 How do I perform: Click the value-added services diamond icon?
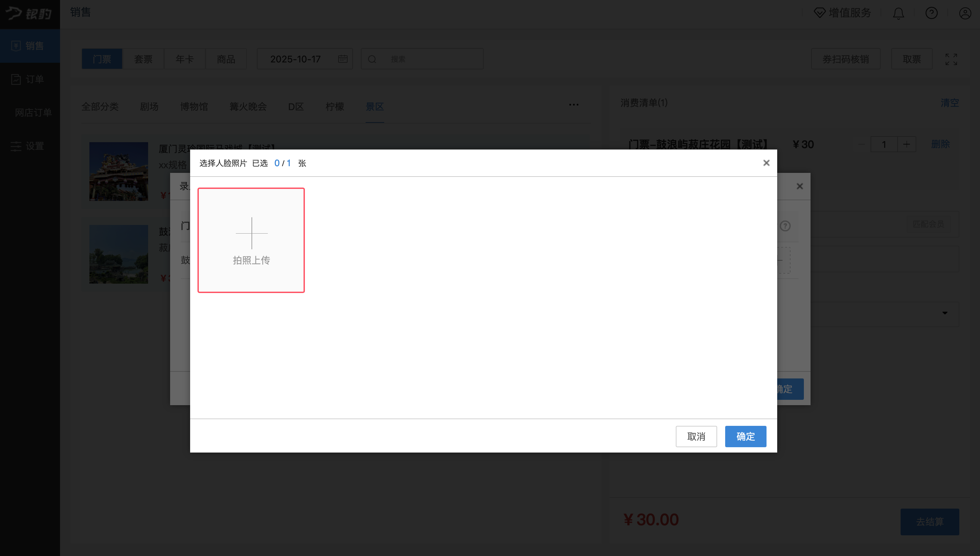[x=819, y=13]
